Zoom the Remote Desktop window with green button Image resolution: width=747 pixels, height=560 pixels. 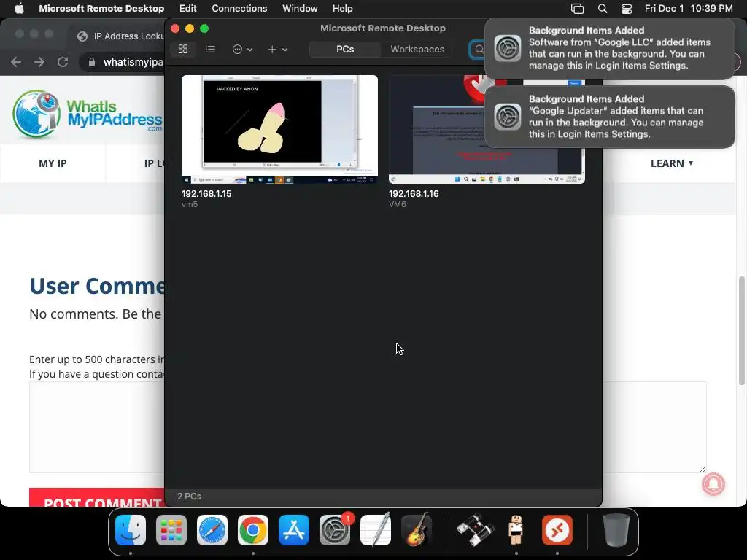point(204,28)
